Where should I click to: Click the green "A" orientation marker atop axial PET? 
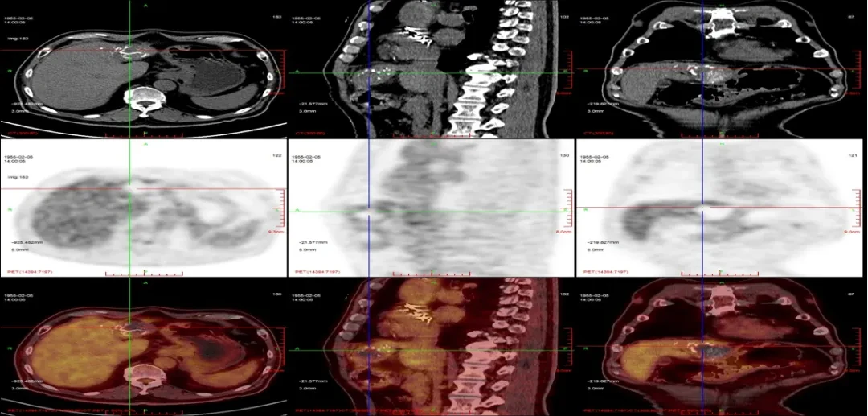pyautogui.click(x=145, y=143)
